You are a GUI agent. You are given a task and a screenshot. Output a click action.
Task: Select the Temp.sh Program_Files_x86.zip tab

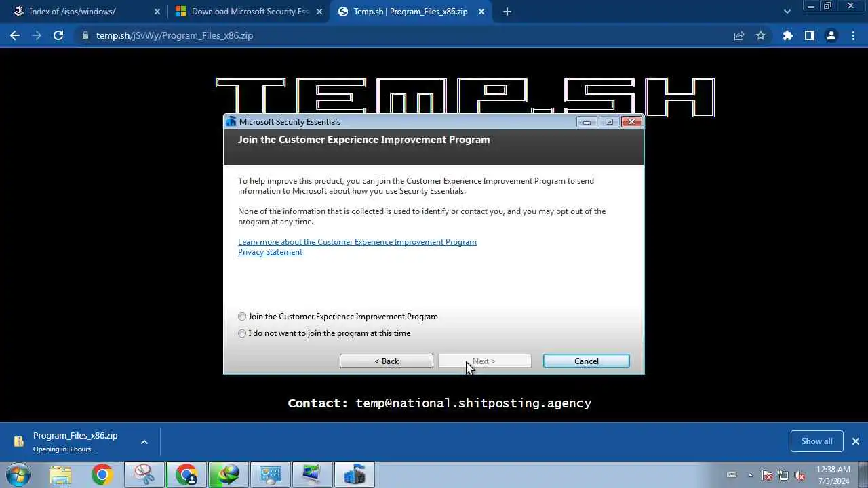click(x=410, y=12)
